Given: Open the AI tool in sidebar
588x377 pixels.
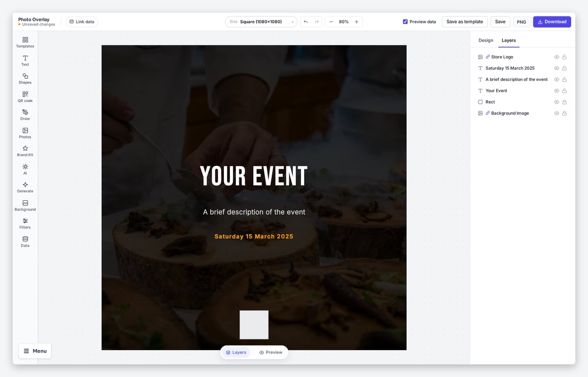Looking at the screenshot, I should [x=25, y=169].
